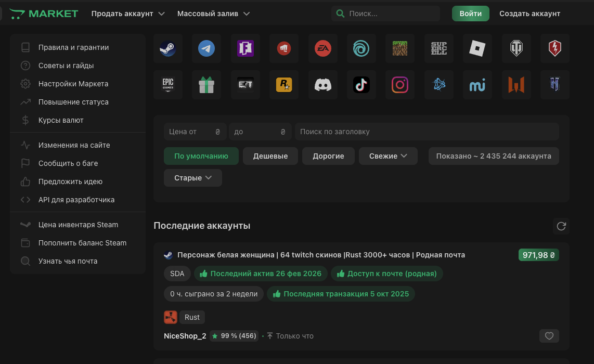Open Правила и гарантии in sidebar

78,47
